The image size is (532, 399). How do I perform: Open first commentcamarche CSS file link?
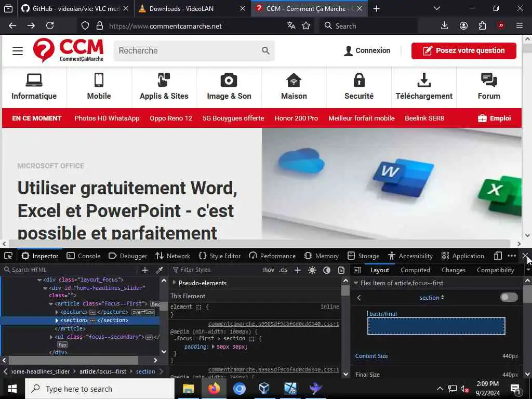point(273,324)
